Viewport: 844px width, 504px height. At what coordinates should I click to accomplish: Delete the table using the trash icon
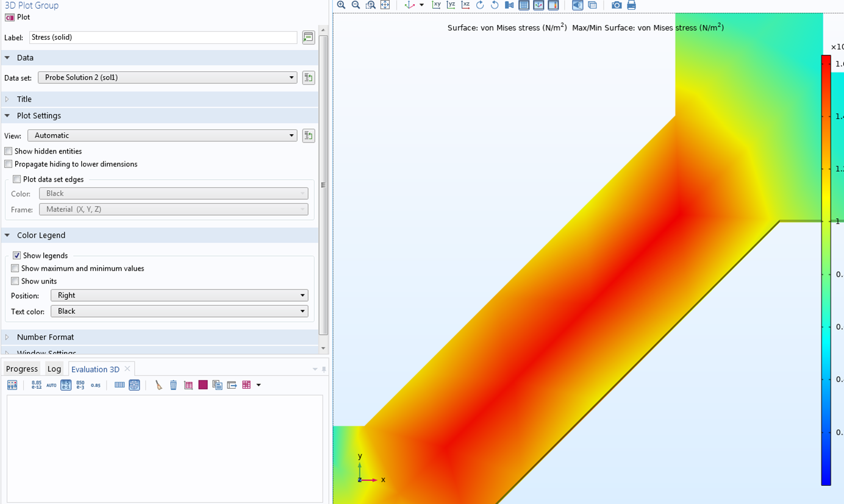(173, 385)
